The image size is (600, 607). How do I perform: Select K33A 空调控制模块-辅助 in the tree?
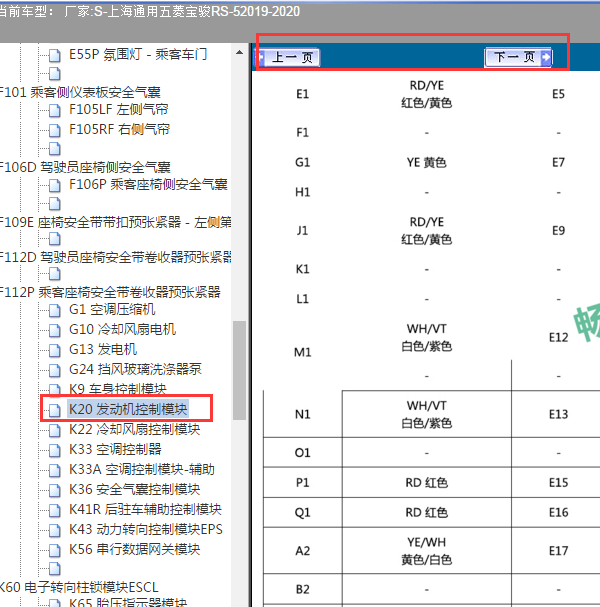click(x=142, y=469)
